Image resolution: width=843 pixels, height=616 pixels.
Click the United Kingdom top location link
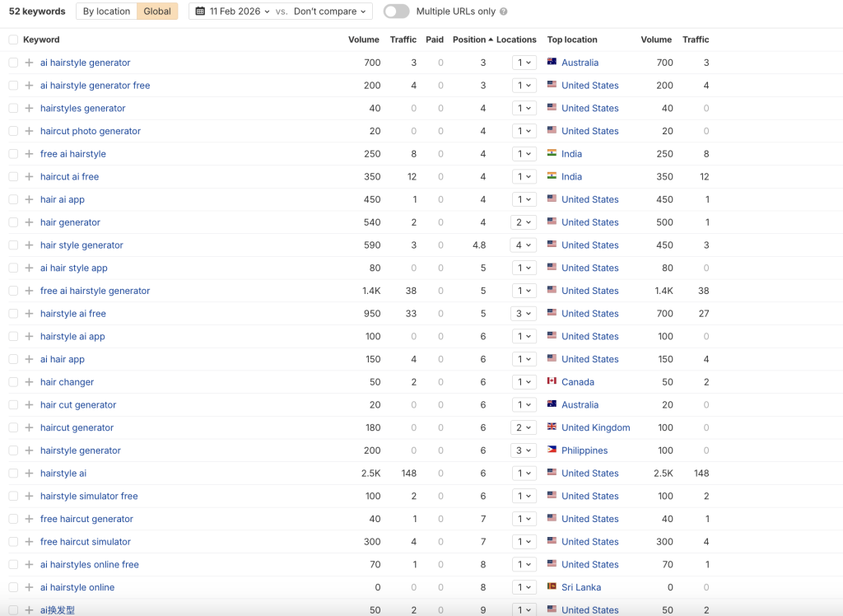595,427
